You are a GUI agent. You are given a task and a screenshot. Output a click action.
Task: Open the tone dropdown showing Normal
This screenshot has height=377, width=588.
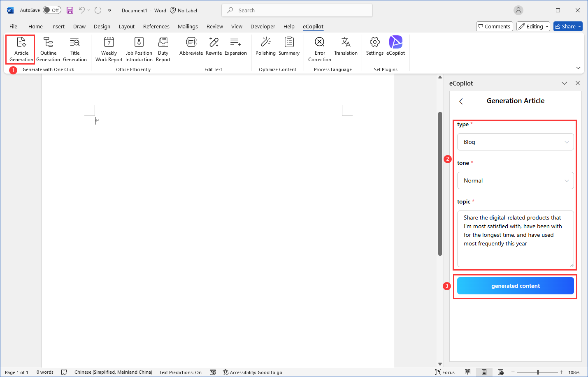click(x=515, y=180)
